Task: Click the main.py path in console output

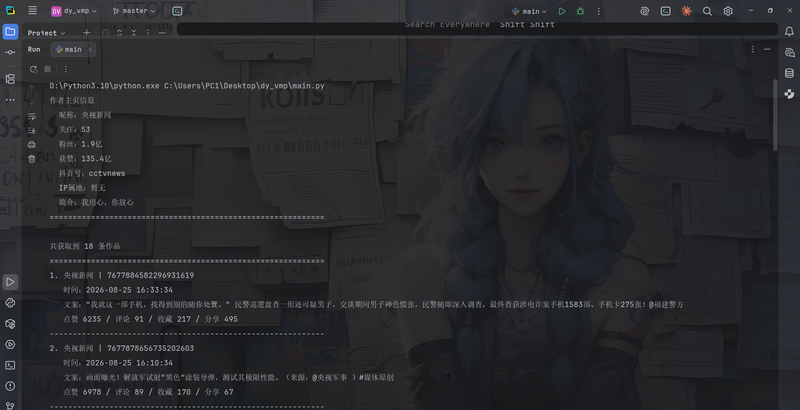Action: pos(244,86)
